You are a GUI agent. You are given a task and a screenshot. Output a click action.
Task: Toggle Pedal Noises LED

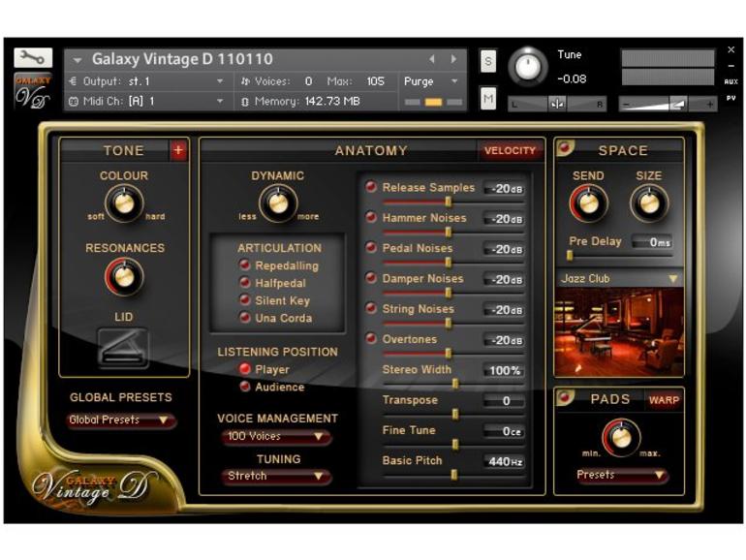371,248
